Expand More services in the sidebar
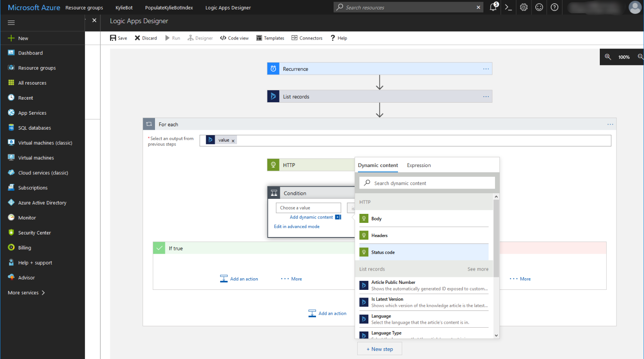This screenshot has width=644, height=359. click(x=27, y=293)
